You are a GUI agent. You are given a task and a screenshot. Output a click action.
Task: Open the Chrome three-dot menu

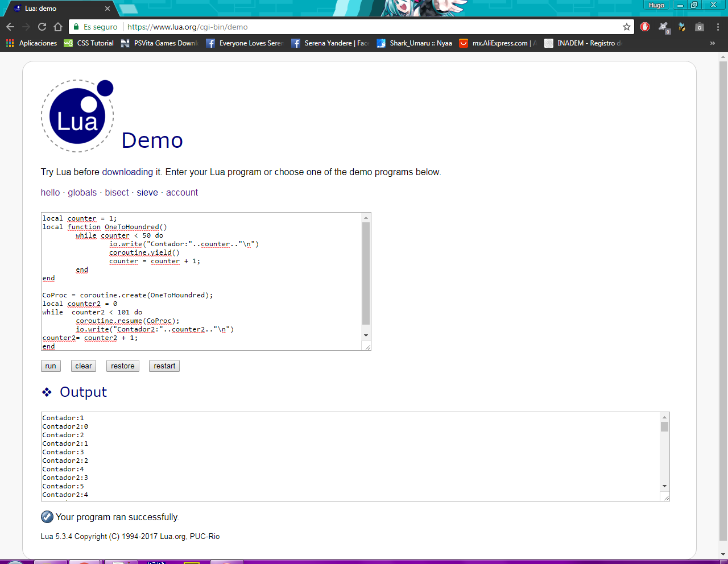[x=718, y=26]
